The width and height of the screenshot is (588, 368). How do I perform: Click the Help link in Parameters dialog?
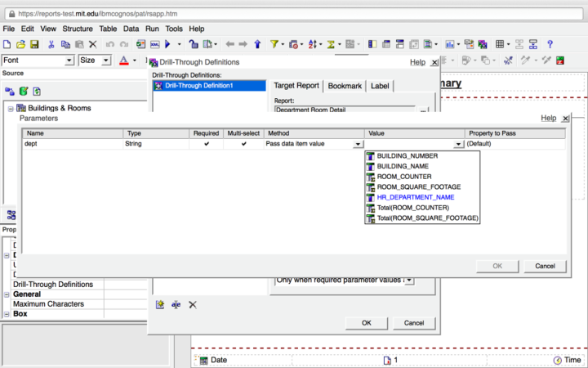[x=548, y=118]
